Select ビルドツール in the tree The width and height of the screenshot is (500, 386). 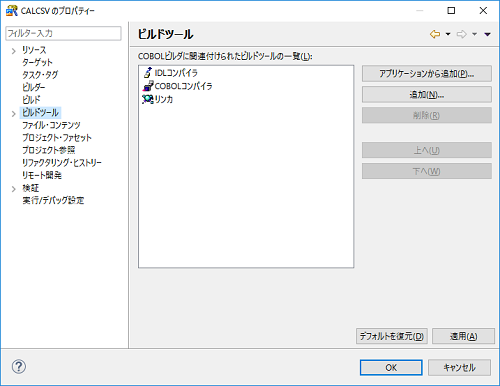[x=40, y=112]
